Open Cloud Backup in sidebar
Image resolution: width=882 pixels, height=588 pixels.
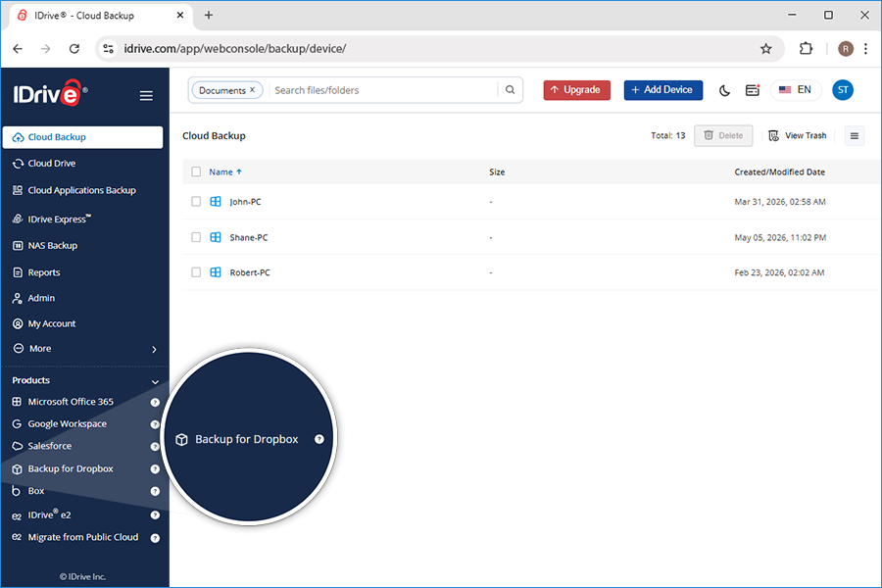(x=82, y=137)
